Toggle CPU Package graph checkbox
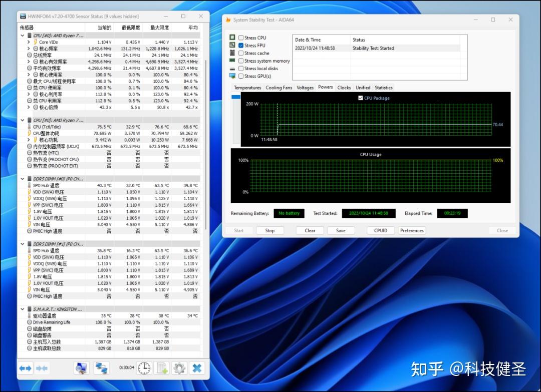This screenshot has height=392, width=541. pos(361,98)
